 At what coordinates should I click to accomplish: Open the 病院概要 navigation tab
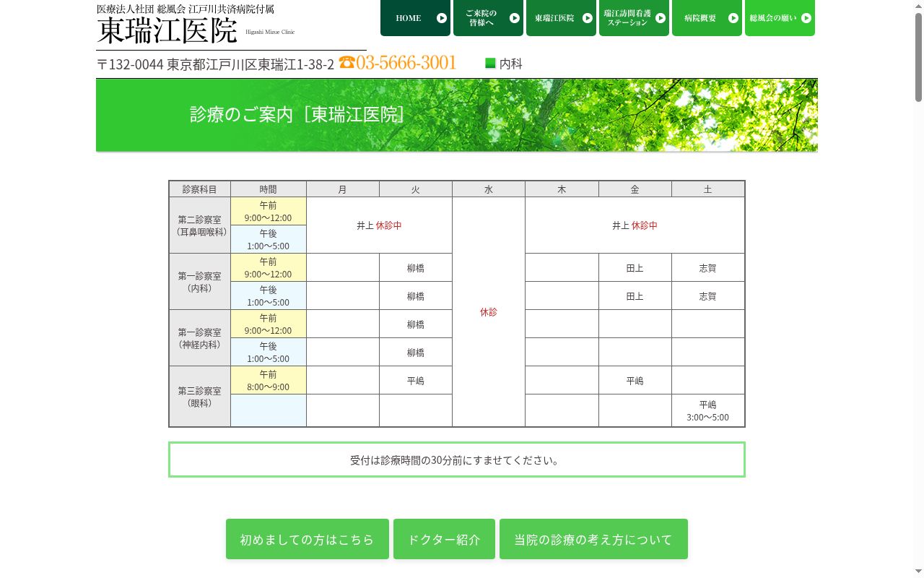click(x=707, y=18)
